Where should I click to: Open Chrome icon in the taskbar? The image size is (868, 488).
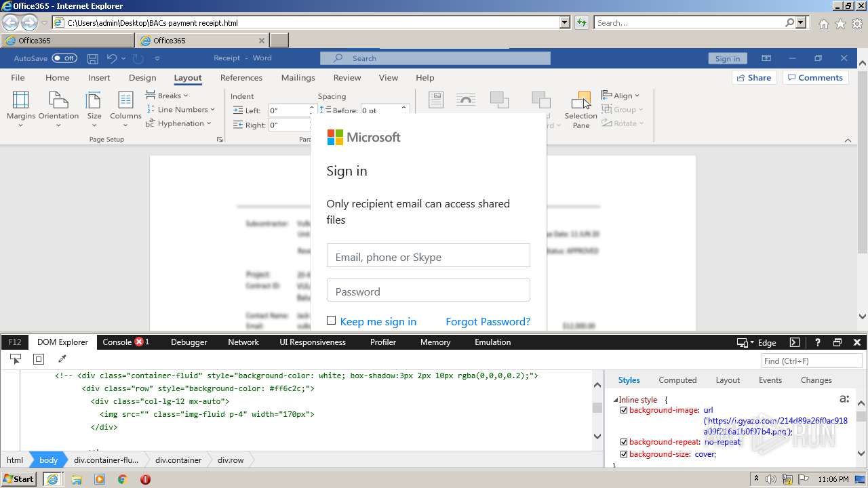[x=123, y=479]
